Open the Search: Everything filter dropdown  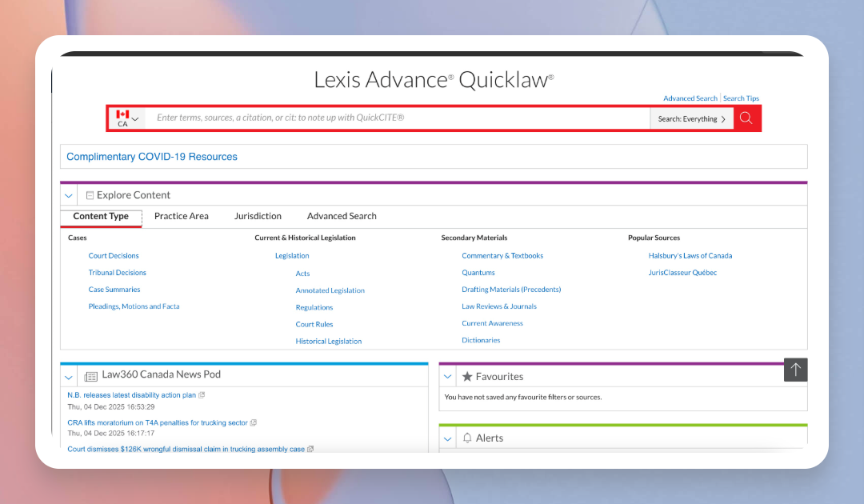coord(691,119)
